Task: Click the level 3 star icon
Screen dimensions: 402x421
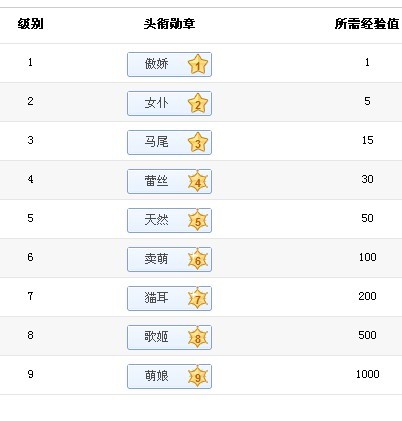Action: coord(198,142)
